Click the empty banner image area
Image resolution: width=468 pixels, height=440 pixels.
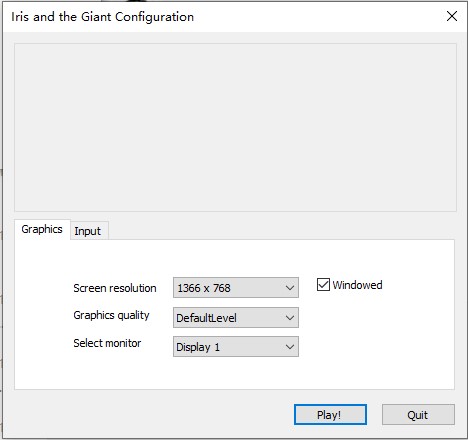[235, 127]
